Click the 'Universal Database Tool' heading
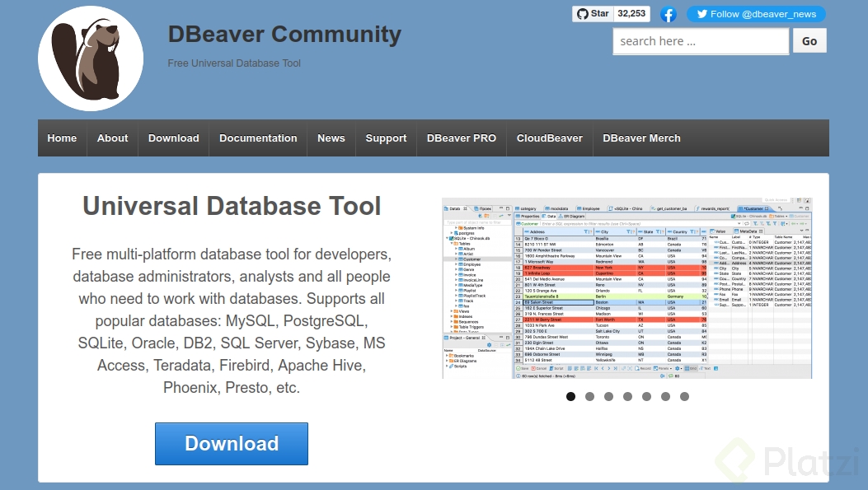 pos(232,206)
